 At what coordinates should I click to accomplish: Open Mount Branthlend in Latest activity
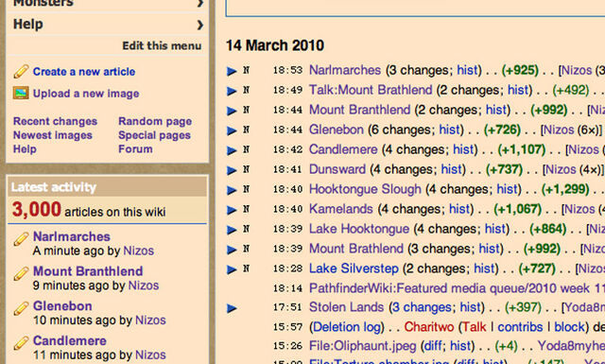(88, 271)
